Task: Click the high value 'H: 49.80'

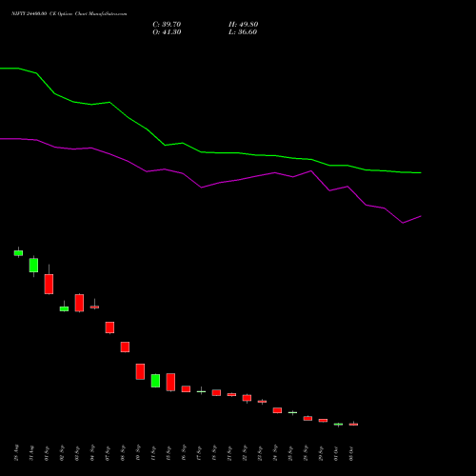Action: point(244,25)
